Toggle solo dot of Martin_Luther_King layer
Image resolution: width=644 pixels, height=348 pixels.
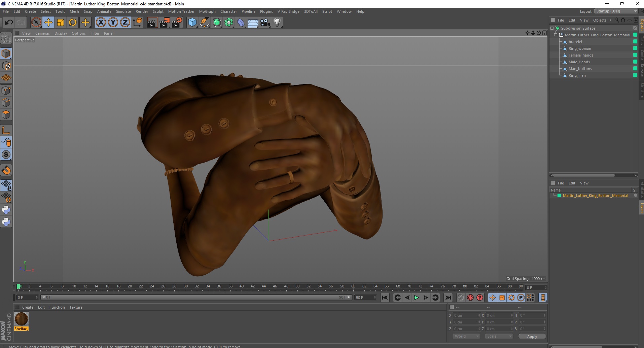pos(635,196)
